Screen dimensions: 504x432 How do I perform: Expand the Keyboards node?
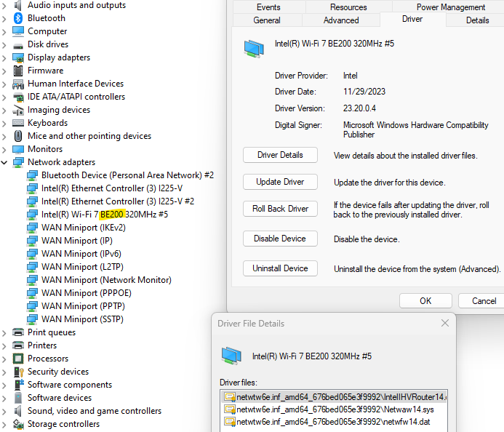(4, 123)
